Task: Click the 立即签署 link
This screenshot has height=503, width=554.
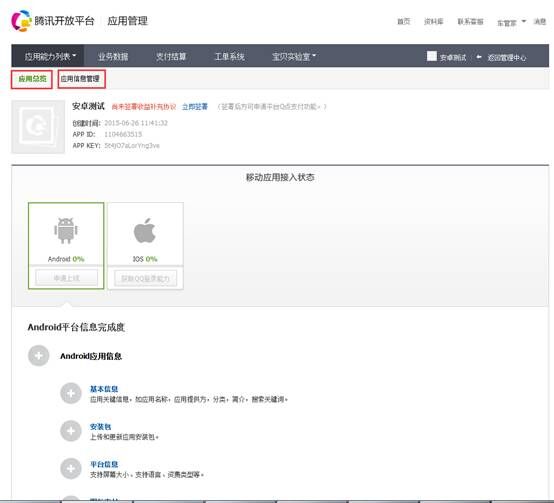Action: click(195, 107)
